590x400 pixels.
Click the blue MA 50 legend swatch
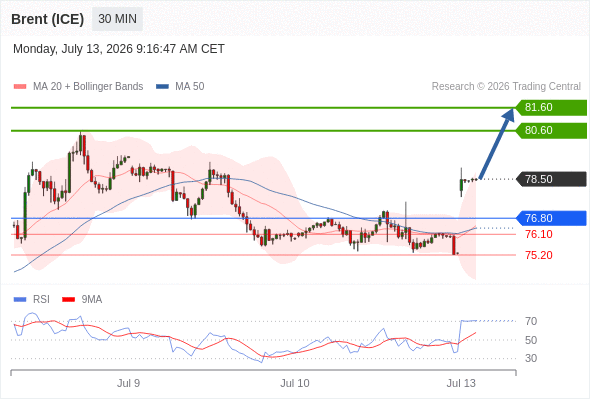[x=162, y=87]
